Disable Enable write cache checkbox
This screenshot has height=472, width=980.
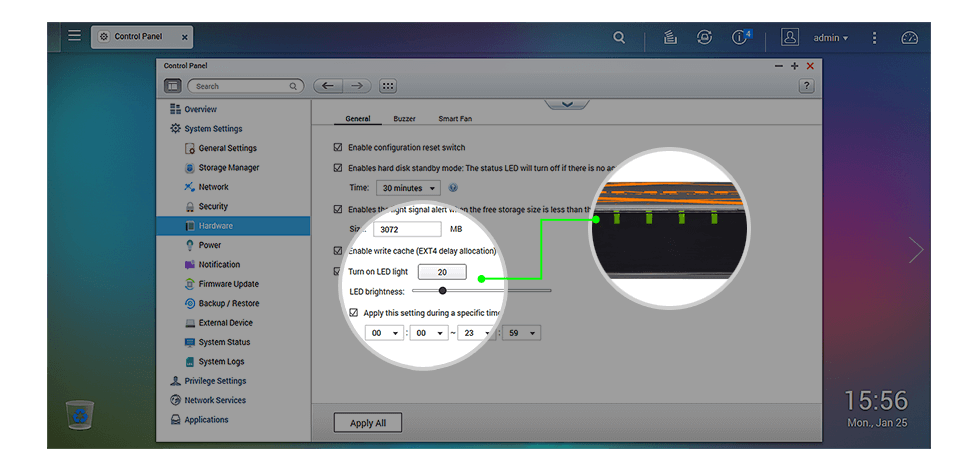click(x=338, y=250)
